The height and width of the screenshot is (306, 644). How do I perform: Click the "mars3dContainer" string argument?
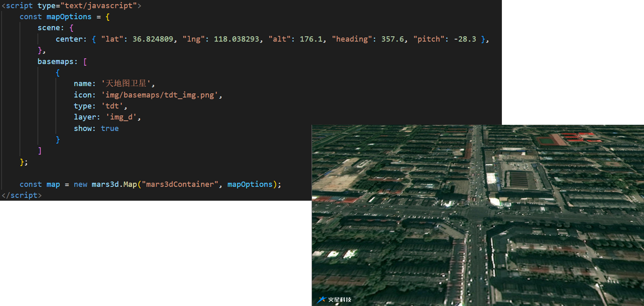point(180,185)
